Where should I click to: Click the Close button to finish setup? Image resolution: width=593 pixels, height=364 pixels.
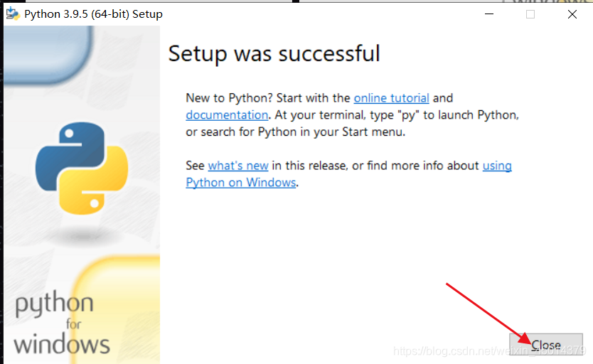coord(546,344)
